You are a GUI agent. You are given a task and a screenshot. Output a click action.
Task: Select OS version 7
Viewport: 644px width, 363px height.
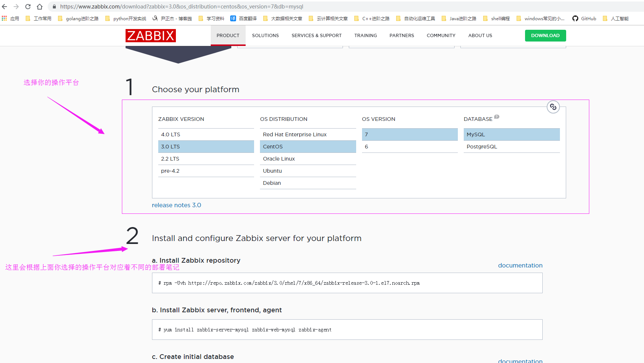[x=410, y=134]
